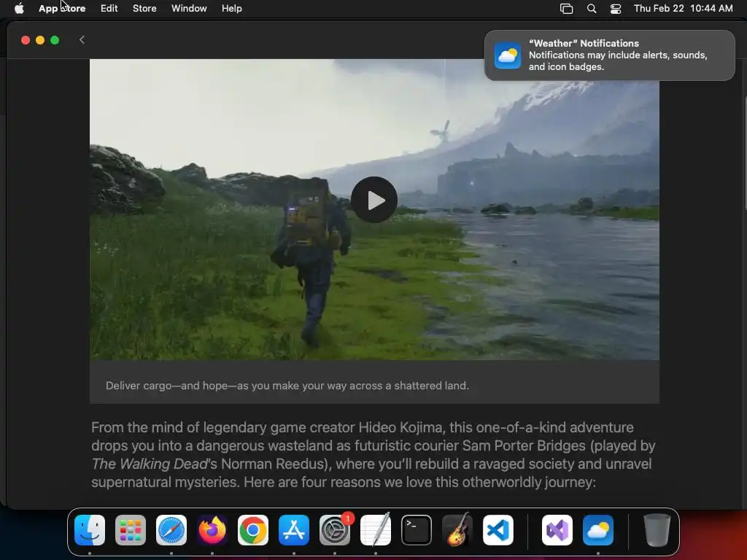Launch Firefox from the Dock
The height and width of the screenshot is (560, 747).
coord(212,530)
